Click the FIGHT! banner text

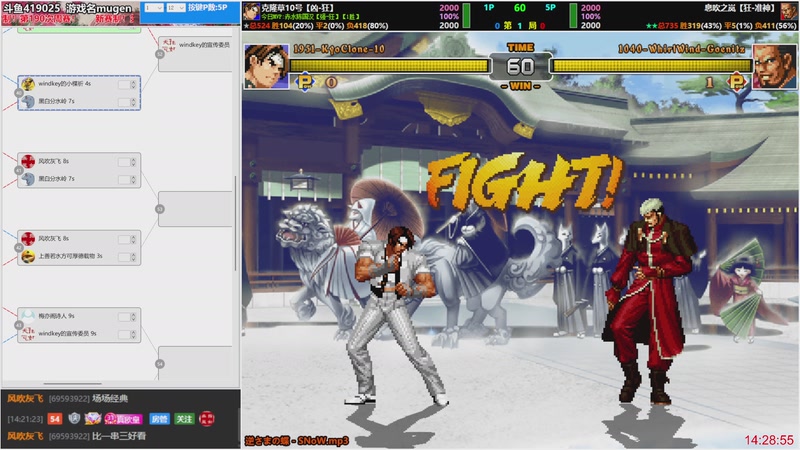[x=524, y=183]
